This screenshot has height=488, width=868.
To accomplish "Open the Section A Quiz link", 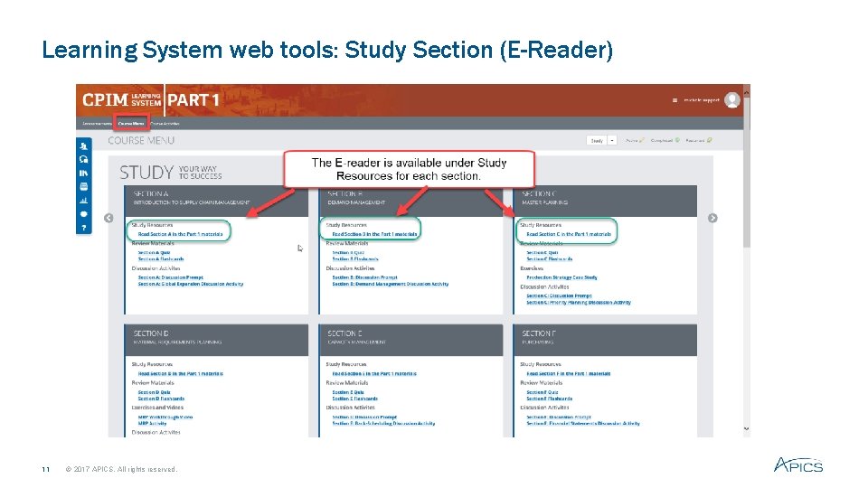I will 154,252.
